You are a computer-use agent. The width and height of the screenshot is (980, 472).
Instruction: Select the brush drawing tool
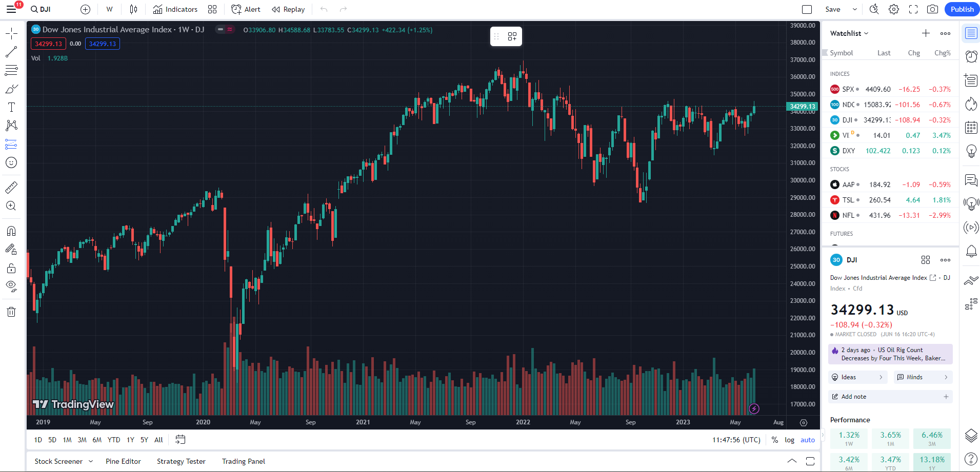pos(11,89)
